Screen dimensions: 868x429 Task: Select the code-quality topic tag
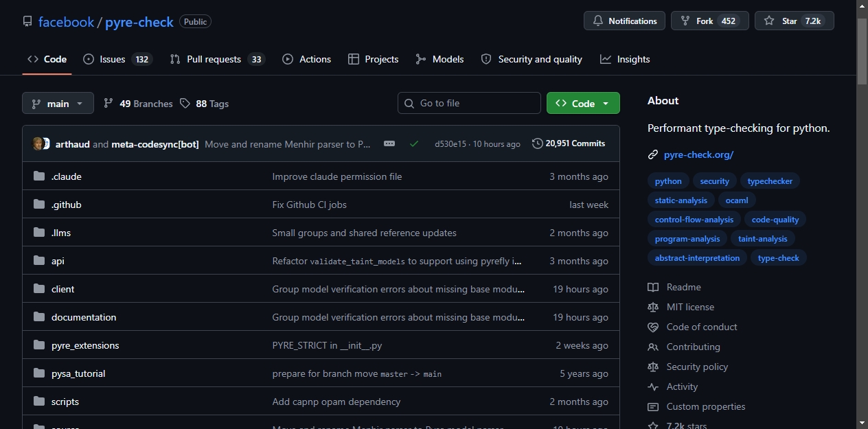775,220
